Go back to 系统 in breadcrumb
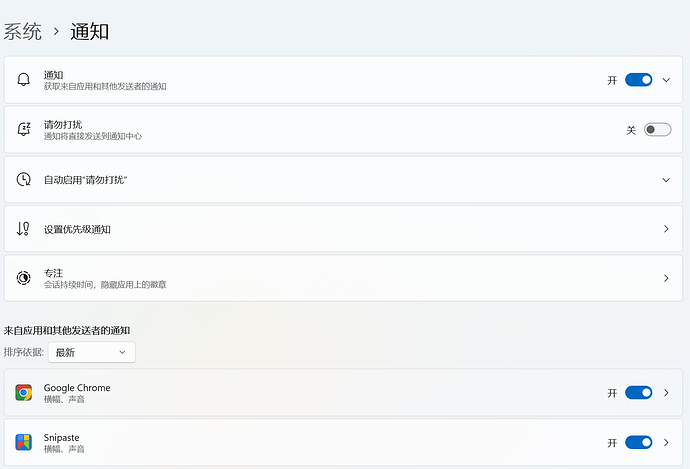The height and width of the screenshot is (469, 690). coord(22,32)
